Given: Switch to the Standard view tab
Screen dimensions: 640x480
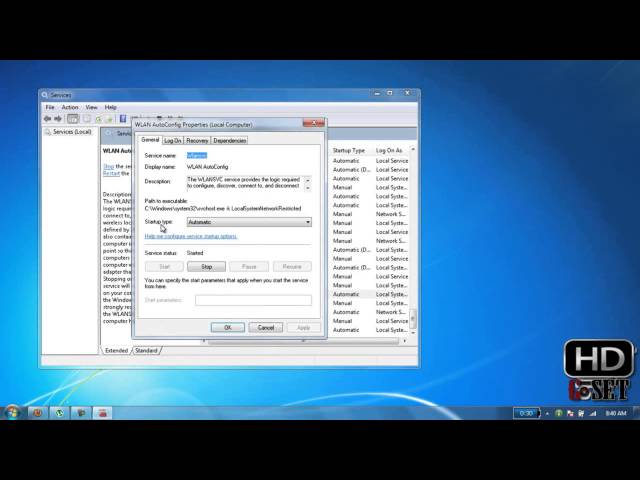Looking at the screenshot, I should (x=146, y=351).
